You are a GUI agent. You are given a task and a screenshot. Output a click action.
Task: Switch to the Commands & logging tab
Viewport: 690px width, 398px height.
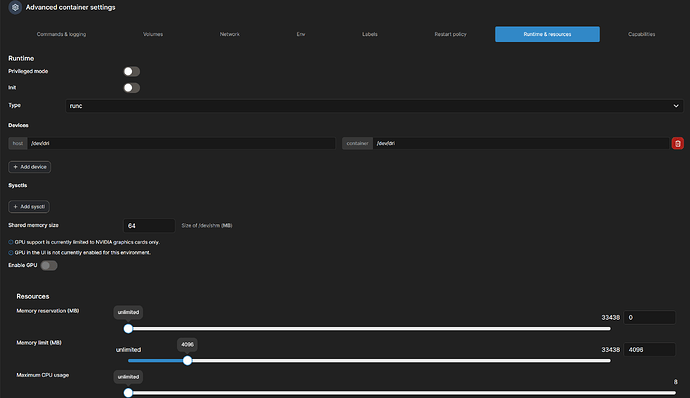point(61,34)
